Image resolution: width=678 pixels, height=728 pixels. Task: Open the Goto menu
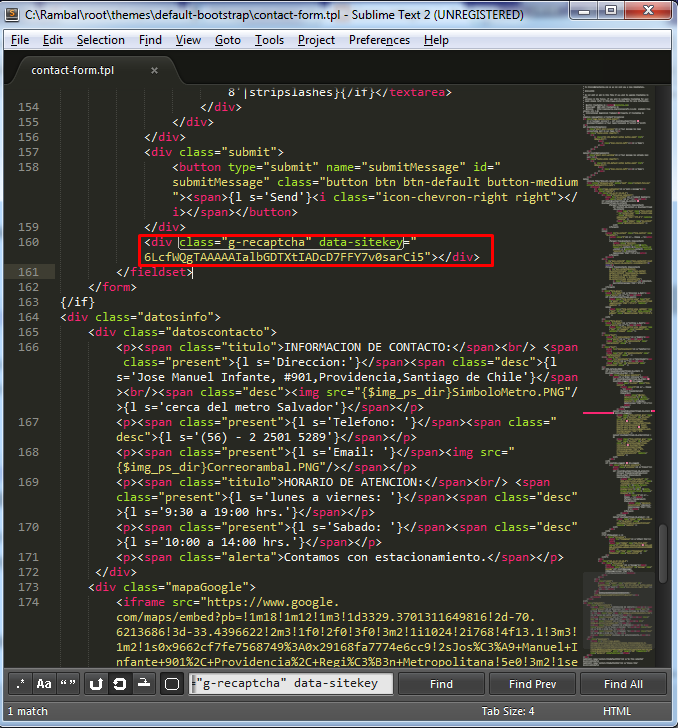pyautogui.click(x=228, y=40)
